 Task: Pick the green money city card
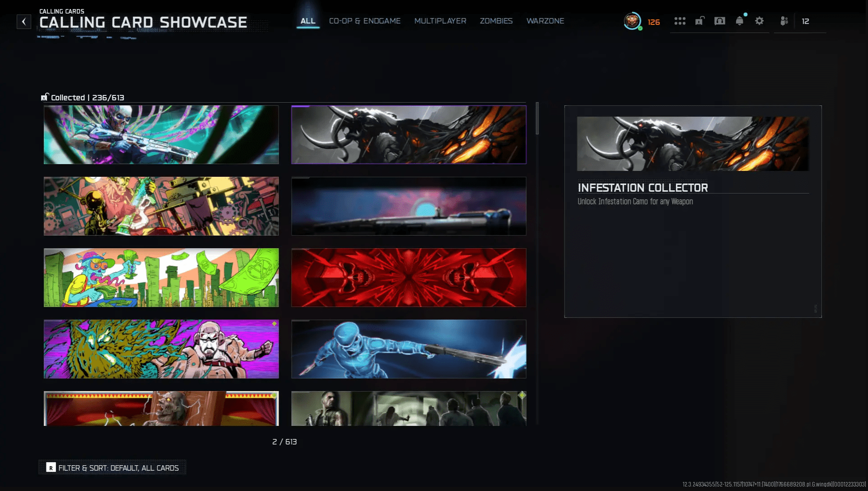tap(161, 278)
